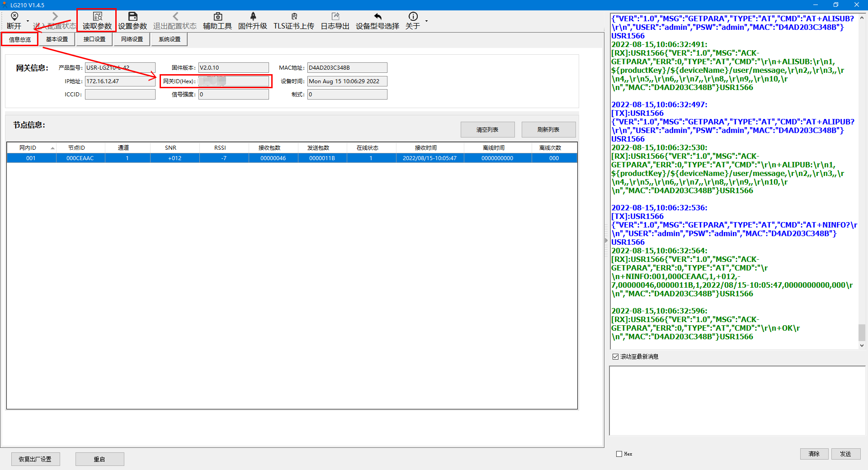The image size is (868, 470).
Task: Launch 固件升级 firmware upgrade
Action: pyautogui.click(x=253, y=17)
